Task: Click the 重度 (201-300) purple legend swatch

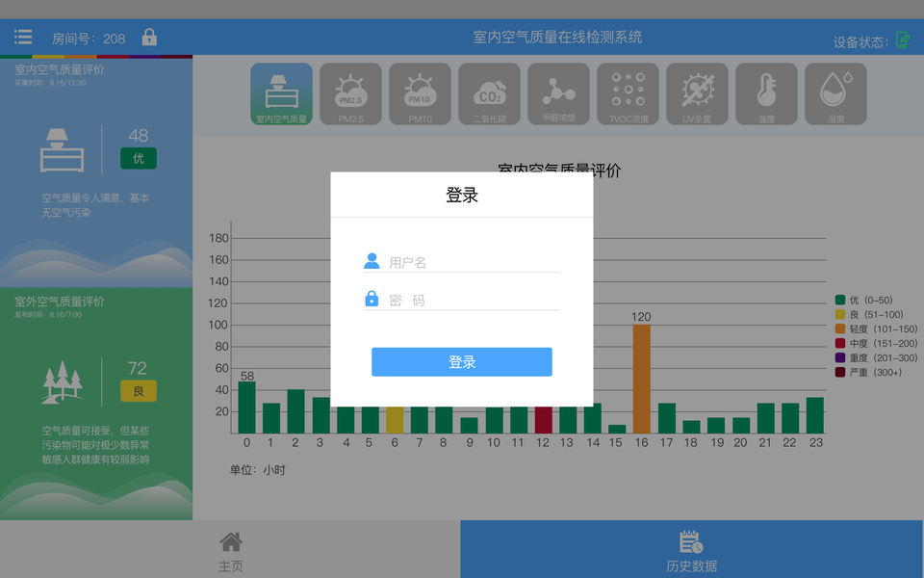Action: tap(840, 358)
